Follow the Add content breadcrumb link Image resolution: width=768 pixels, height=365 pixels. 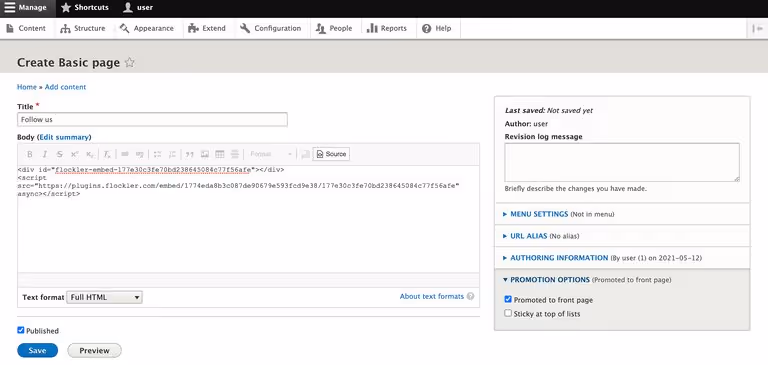65,87
